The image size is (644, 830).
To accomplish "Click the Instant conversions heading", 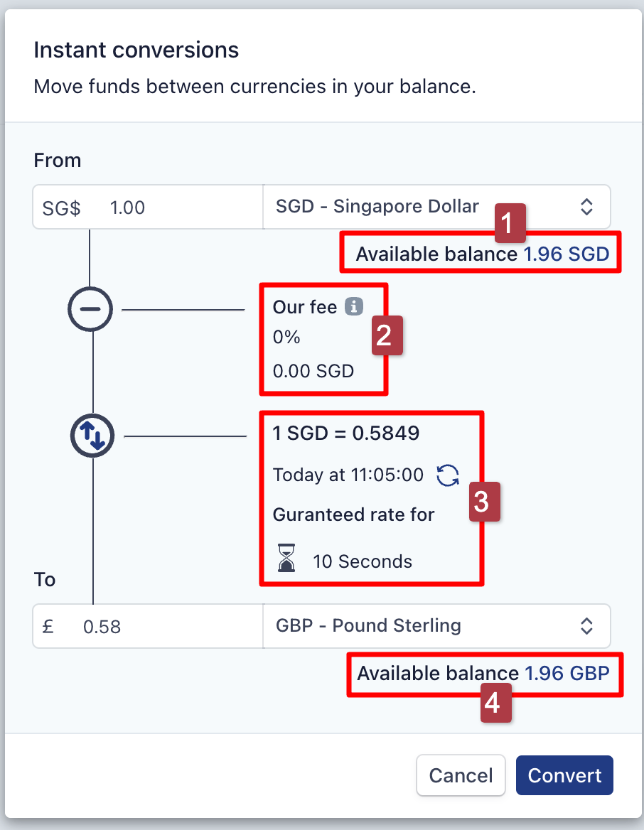I will point(136,50).
